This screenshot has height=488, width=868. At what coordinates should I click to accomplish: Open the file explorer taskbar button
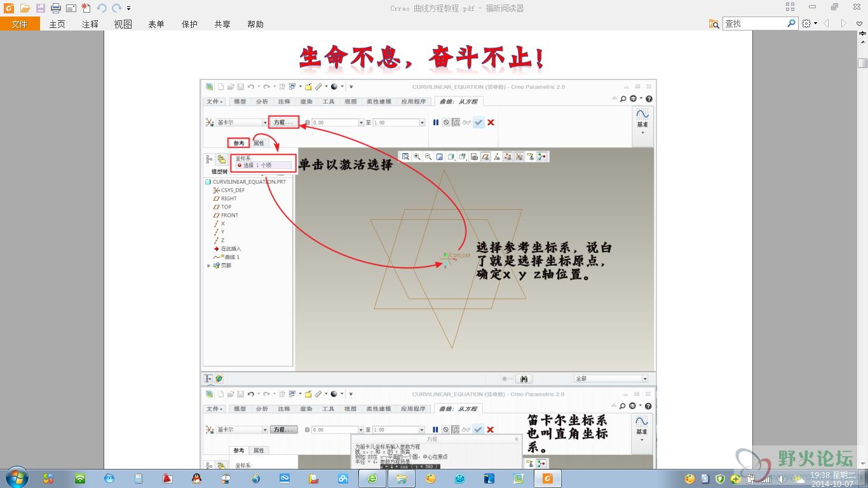click(x=401, y=478)
